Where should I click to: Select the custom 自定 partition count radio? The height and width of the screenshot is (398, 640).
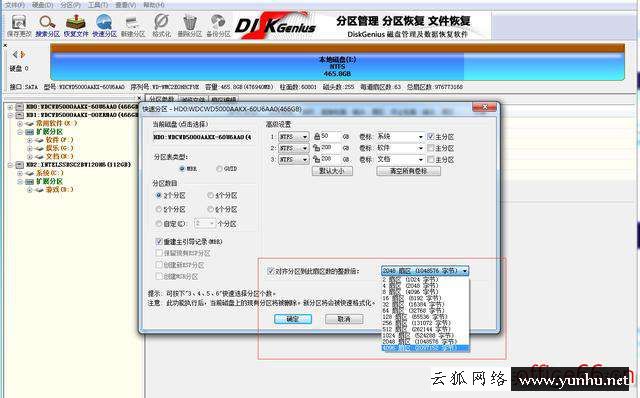coord(159,224)
